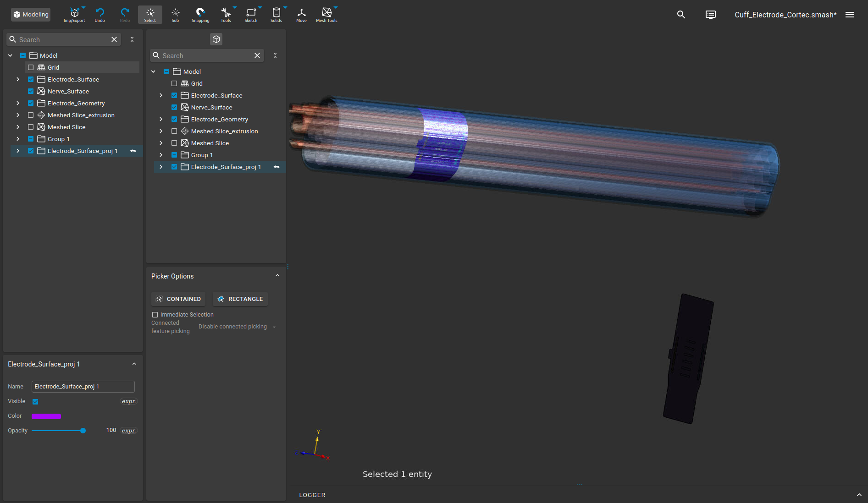This screenshot has width=868, height=503.
Task: Collapse the Model node in left tree
Action: point(10,55)
